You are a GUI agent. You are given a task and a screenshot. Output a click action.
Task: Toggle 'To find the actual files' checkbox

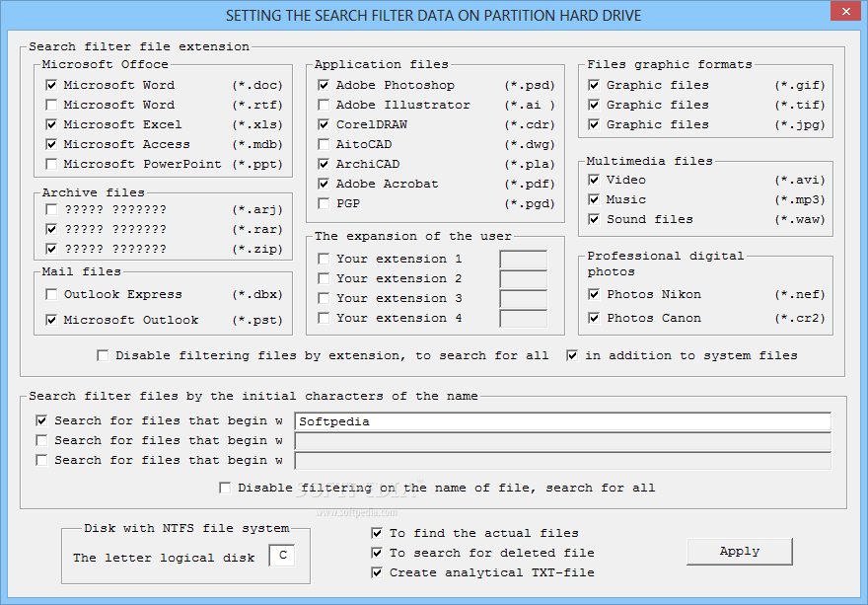tap(377, 533)
